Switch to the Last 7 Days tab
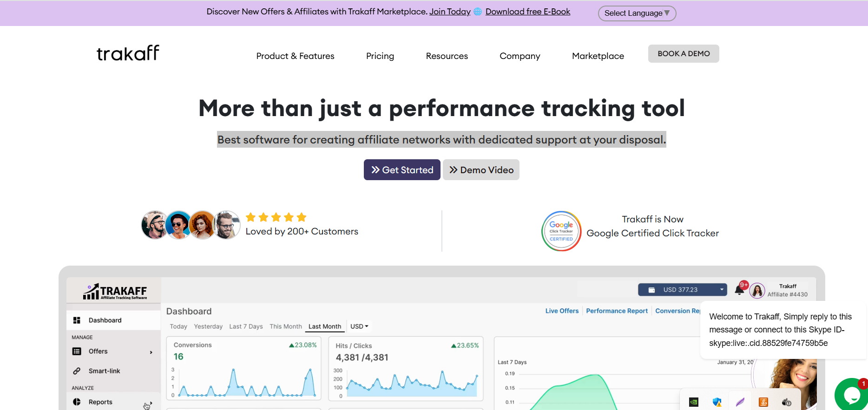This screenshot has width=868, height=410. point(246,326)
